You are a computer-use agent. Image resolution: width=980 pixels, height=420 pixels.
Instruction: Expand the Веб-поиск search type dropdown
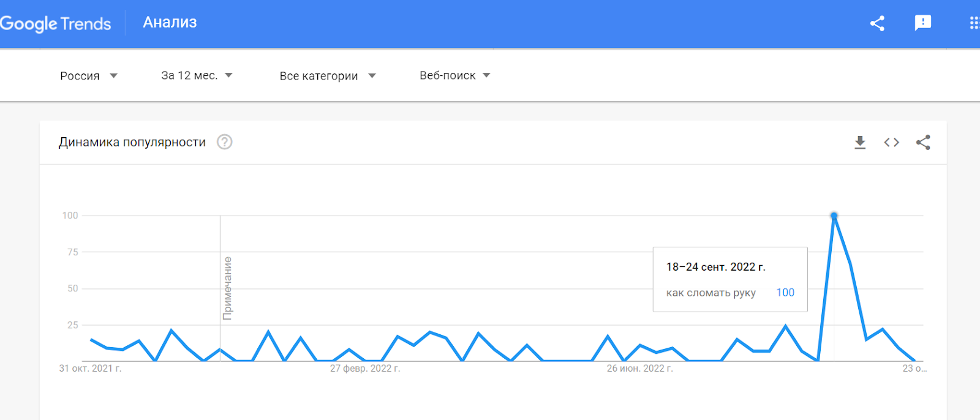455,75
